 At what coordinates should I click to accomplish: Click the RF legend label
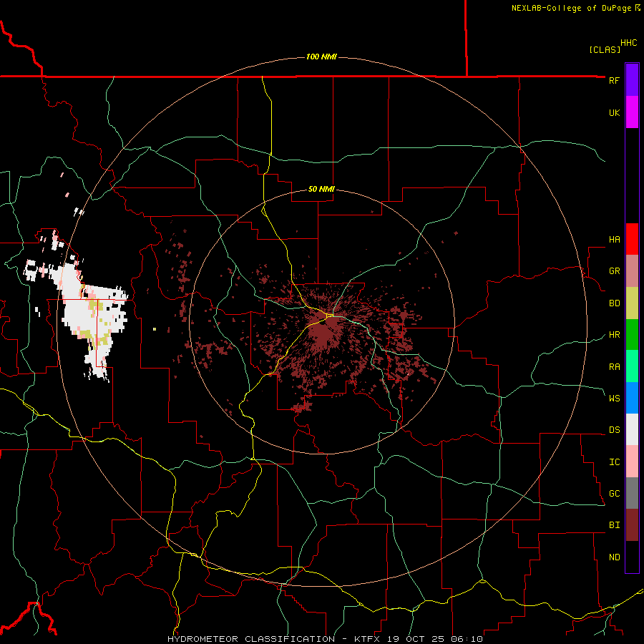pyautogui.click(x=614, y=80)
